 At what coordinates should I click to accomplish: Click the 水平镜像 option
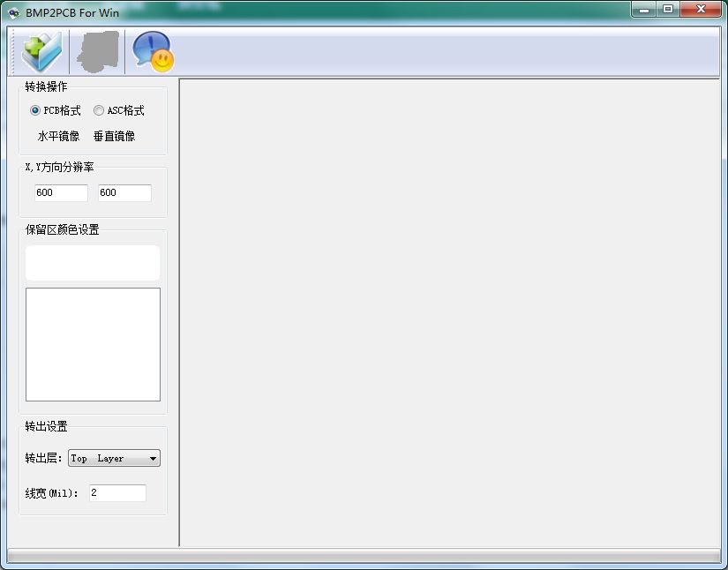pos(58,136)
